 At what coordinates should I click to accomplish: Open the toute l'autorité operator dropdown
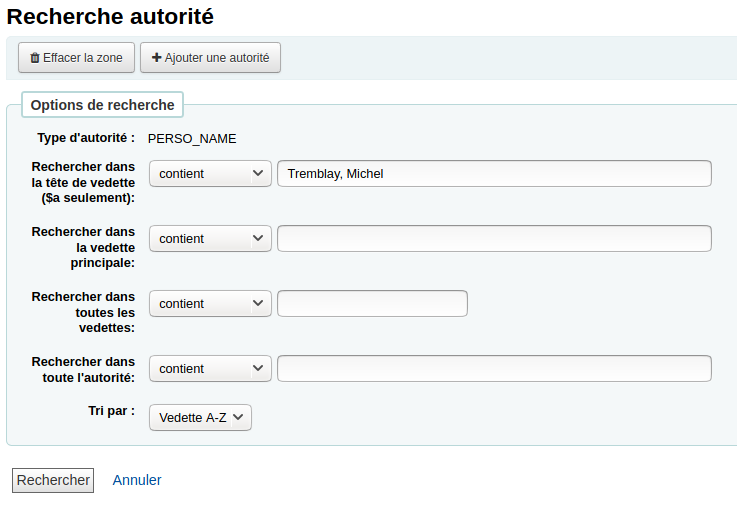pyautogui.click(x=210, y=368)
